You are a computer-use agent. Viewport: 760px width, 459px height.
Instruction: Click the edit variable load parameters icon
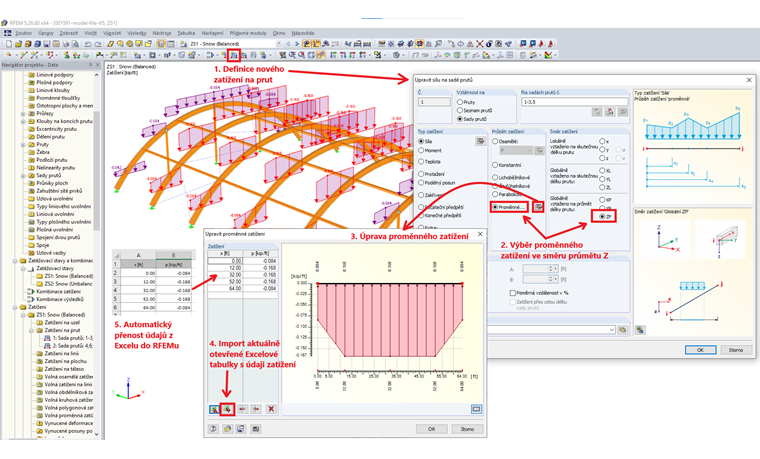(538, 207)
